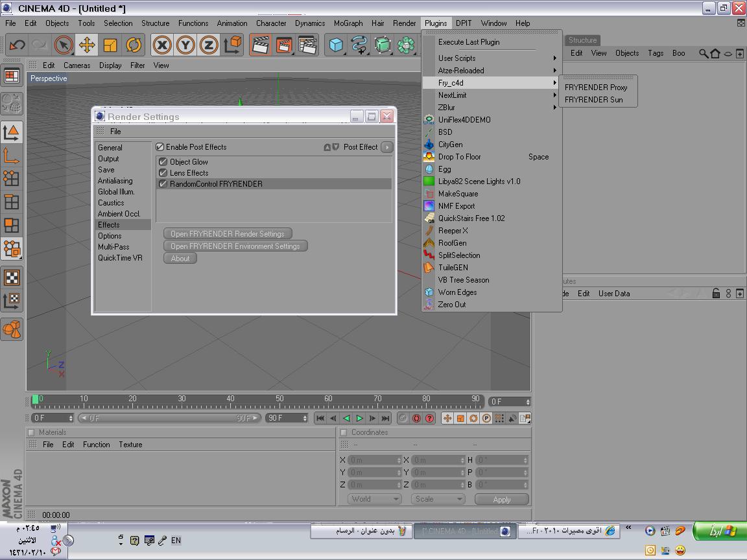
Task: Click the preview range slider bar
Action: click(x=169, y=418)
